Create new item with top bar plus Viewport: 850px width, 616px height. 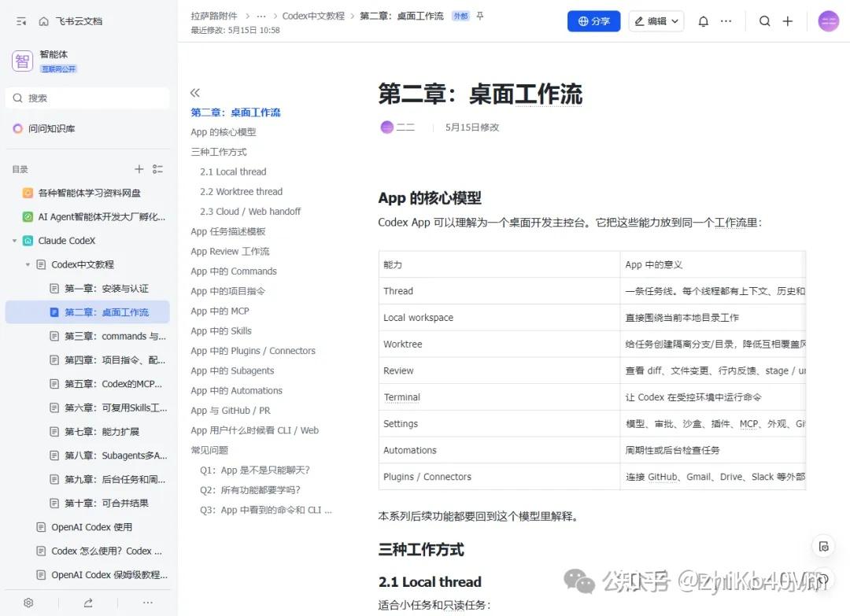pyautogui.click(x=788, y=21)
